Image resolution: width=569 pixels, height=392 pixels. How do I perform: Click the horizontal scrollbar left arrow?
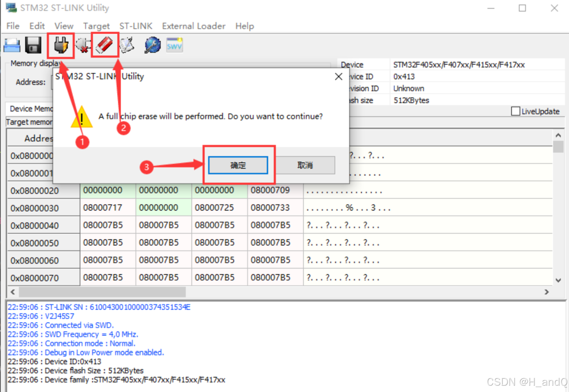pos(13,292)
